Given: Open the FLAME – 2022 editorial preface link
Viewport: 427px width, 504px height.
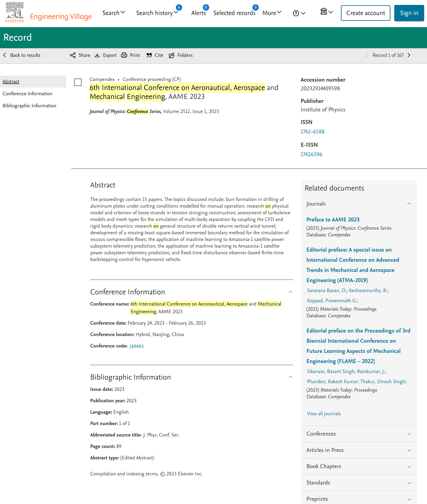Looking at the screenshot, I should pos(358,346).
